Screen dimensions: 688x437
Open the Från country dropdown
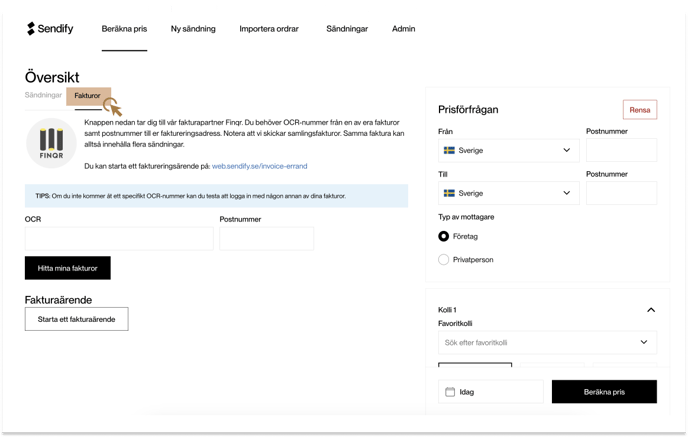566,150
